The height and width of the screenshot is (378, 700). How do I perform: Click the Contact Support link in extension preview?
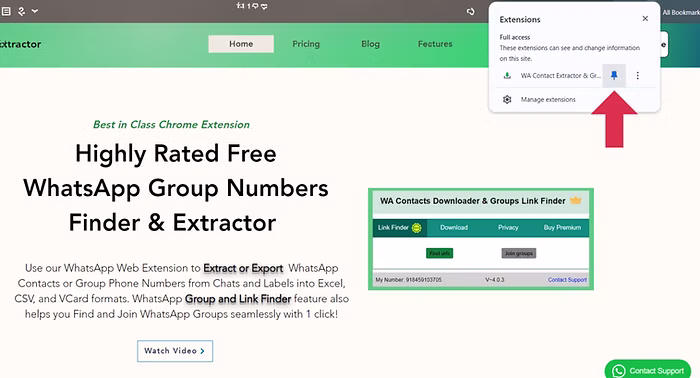[567, 280]
